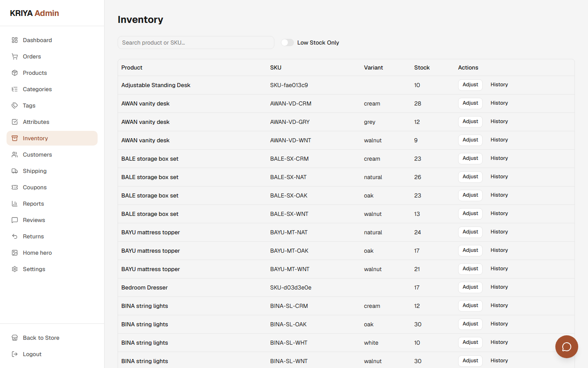Enable the Low Stock Only switch
Viewport: 588px width, 368px height.
(x=287, y=43)
